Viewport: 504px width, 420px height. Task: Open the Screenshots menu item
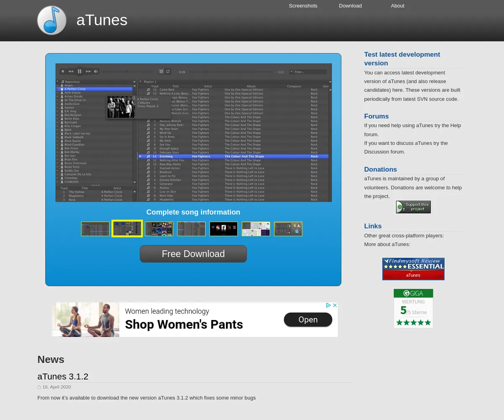[303, 6]
